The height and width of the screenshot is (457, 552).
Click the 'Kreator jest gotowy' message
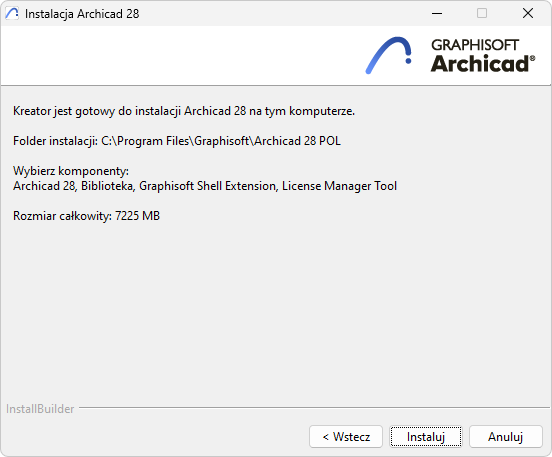click(184, 111)
